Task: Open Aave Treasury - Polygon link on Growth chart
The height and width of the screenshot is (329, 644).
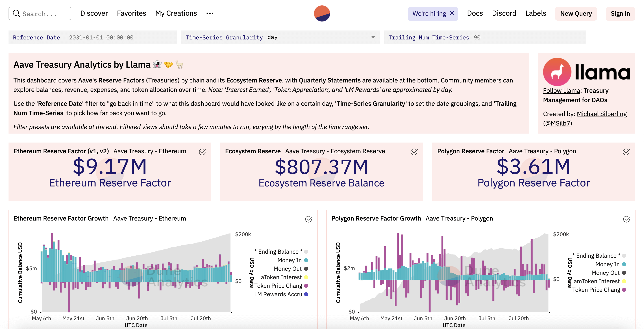Action: tap(459, 218)
